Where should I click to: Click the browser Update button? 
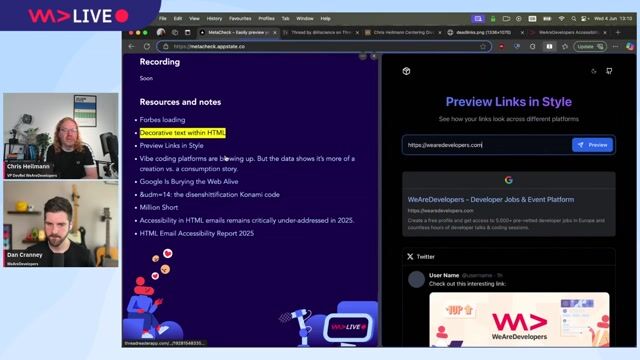point(590,47)
